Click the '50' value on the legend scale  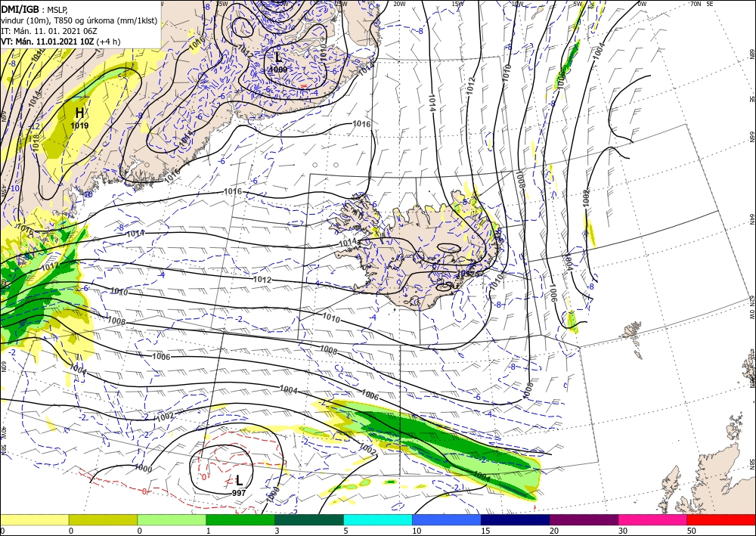pos(692,531)
